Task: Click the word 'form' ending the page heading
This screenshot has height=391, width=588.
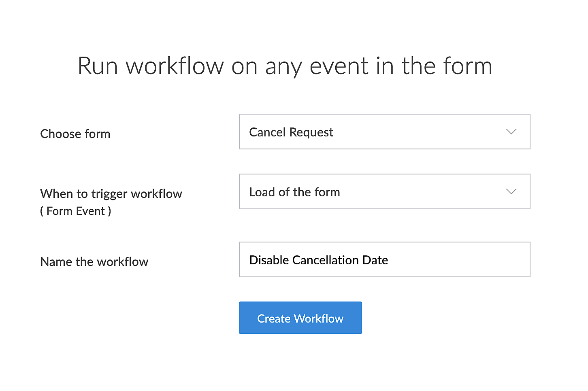Action: pos(467,66)
